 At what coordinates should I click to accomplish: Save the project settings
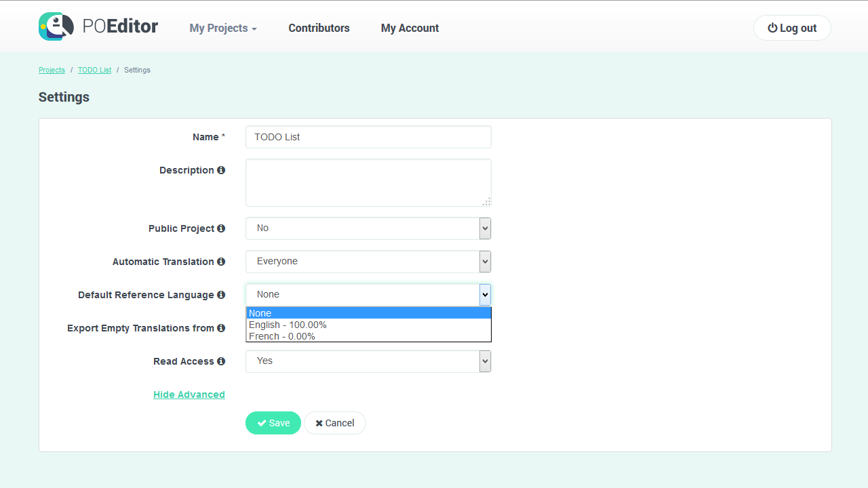273,422
